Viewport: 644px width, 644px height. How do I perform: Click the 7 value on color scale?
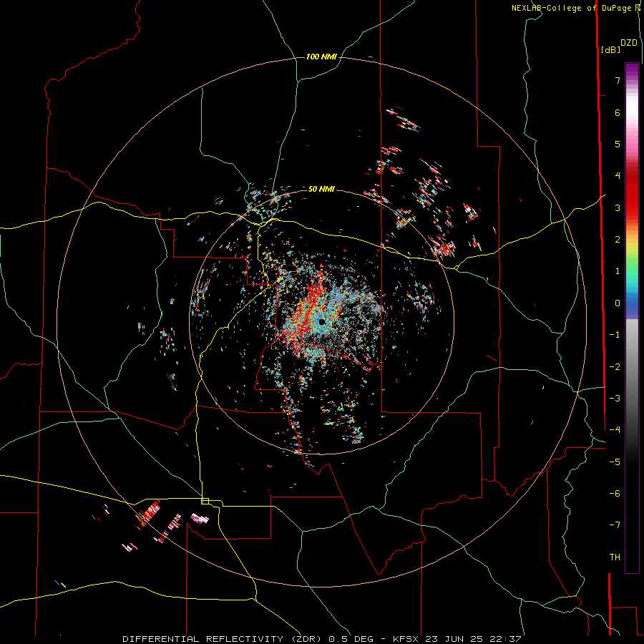pyautogui.click(x=618, y=80)
